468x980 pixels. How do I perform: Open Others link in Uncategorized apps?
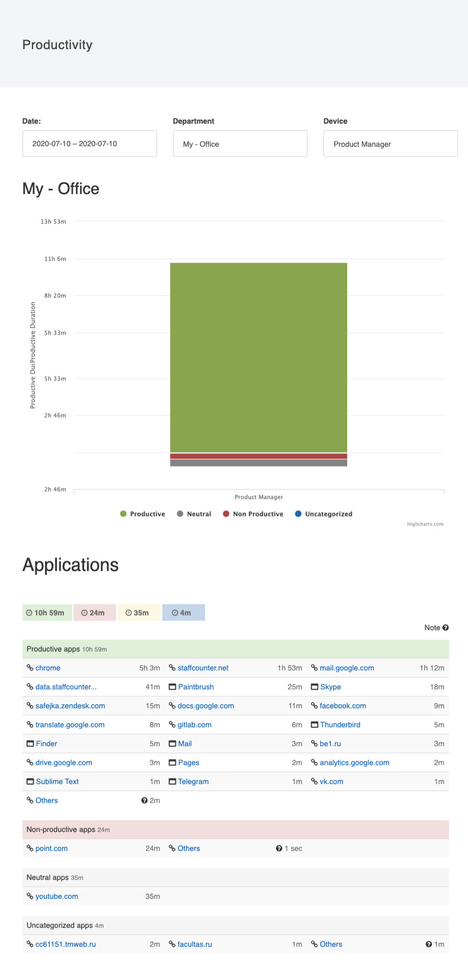click(x=331, y=944)
